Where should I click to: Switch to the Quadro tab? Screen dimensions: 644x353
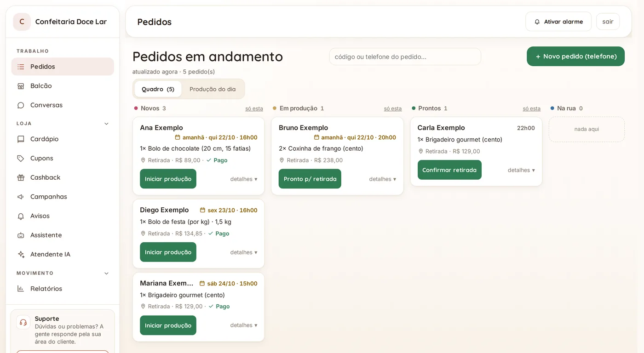[158, 89]
